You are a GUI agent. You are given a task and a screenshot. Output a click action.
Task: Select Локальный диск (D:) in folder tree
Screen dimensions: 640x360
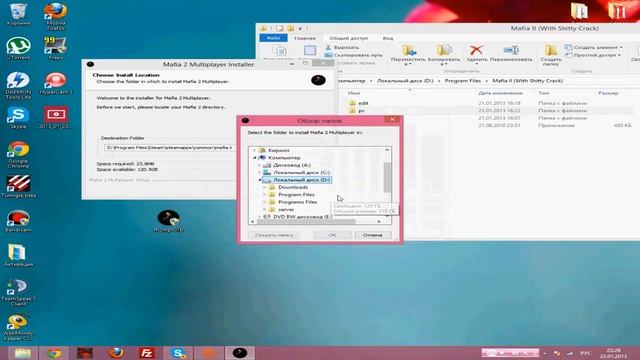click(x=301, y=180)
